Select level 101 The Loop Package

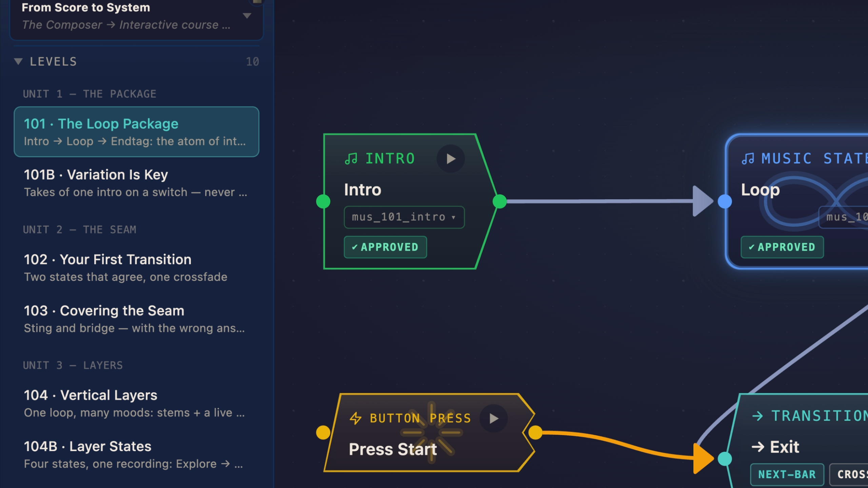[136, 132]
